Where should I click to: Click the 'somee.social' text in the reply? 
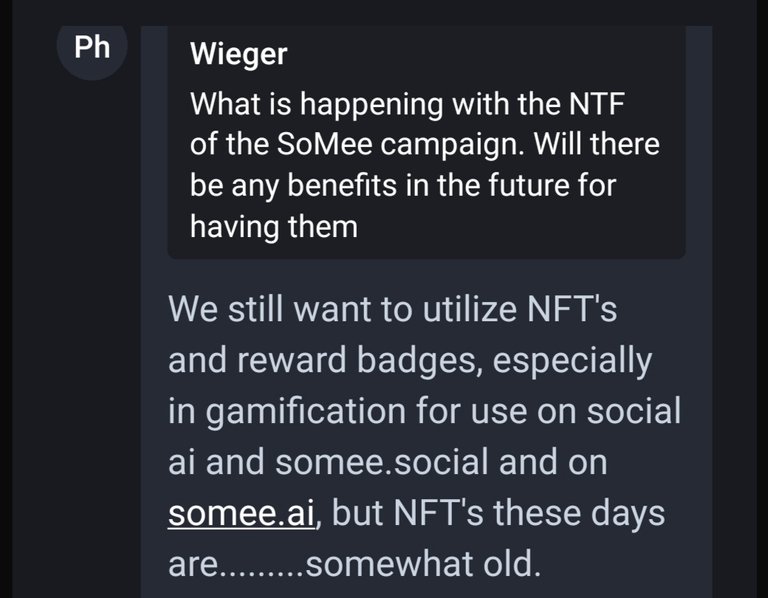click(x=382, y=462)
